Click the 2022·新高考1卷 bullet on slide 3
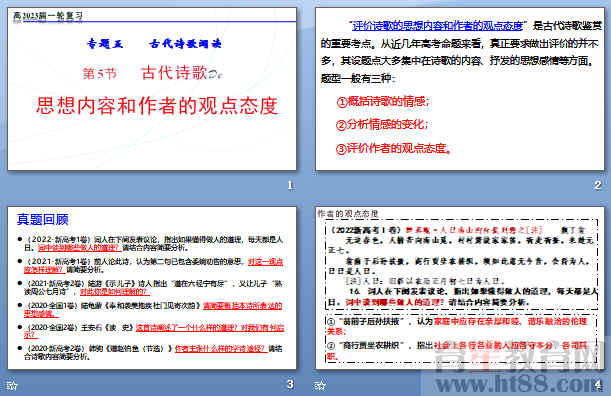Image resolution: width=611 pixels, height=396 pixels. [x=153, y=243]
